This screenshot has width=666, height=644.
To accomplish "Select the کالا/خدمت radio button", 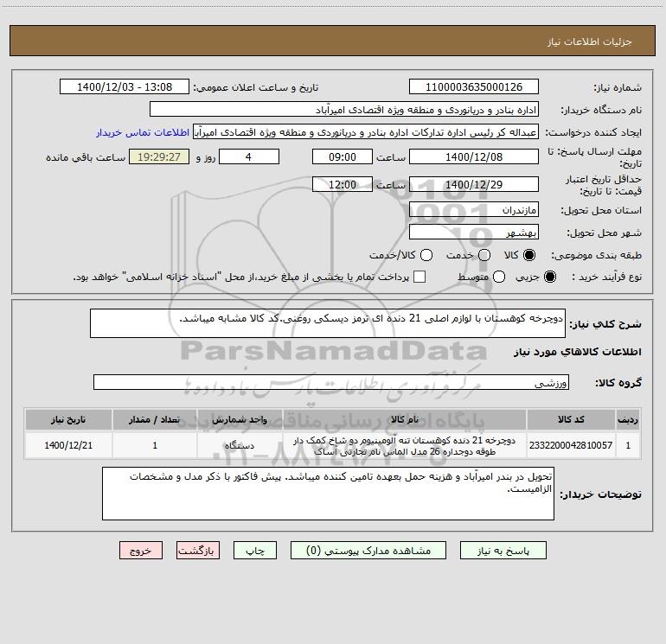I will point(426,255).
